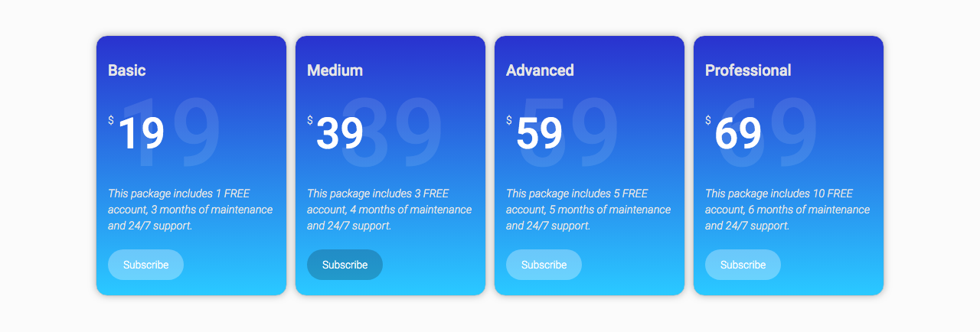
Task: Click the Medium package description text
Action: pyautogui.click(x=389, y=210)
